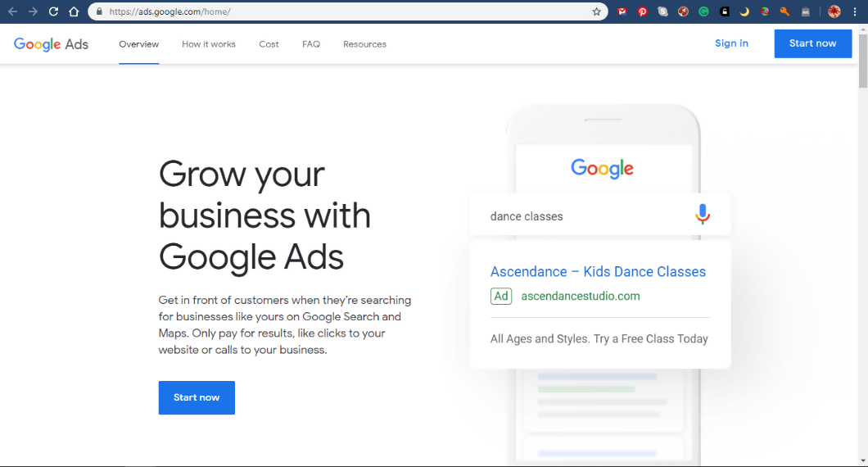Screen dimensions: 868x467
Task: Open the Grammarly extension icon
Action: [703, 11]
